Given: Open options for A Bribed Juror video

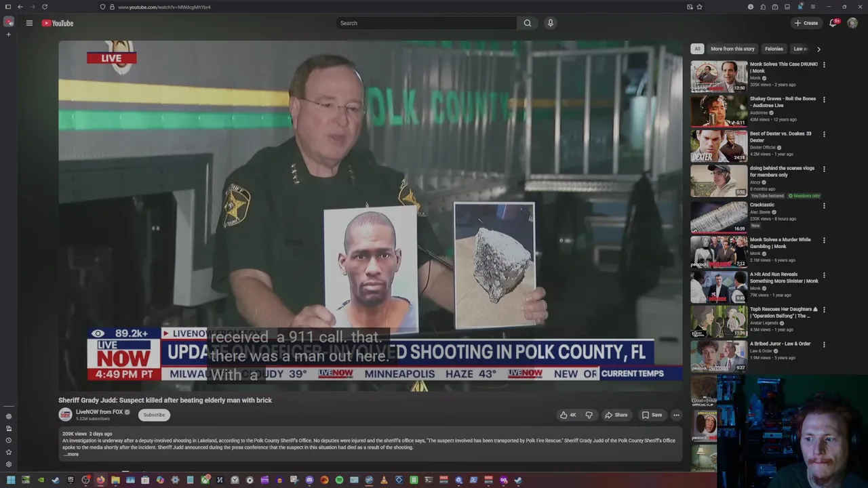Looking at the screenshot, I should coord(824,344).
